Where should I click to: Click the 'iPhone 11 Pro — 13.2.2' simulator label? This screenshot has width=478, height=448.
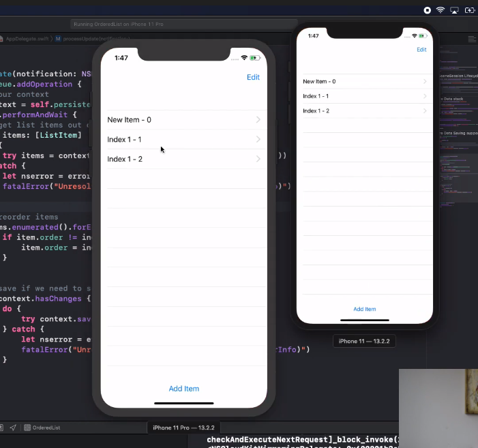[183, 428]
